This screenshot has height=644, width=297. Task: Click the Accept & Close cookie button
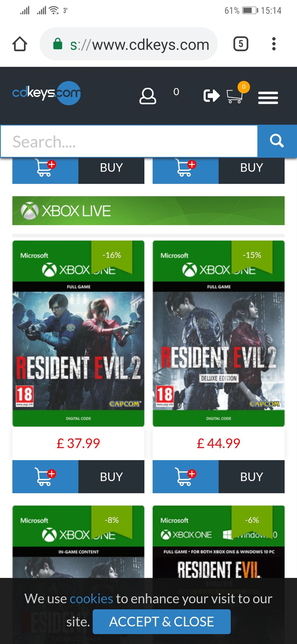tap(162, 622)
